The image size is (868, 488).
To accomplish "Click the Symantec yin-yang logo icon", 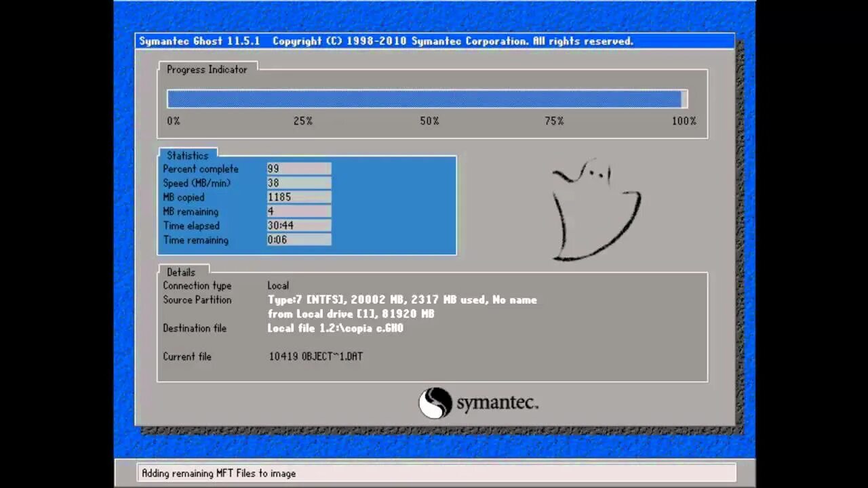I will (x=435, y=403).
